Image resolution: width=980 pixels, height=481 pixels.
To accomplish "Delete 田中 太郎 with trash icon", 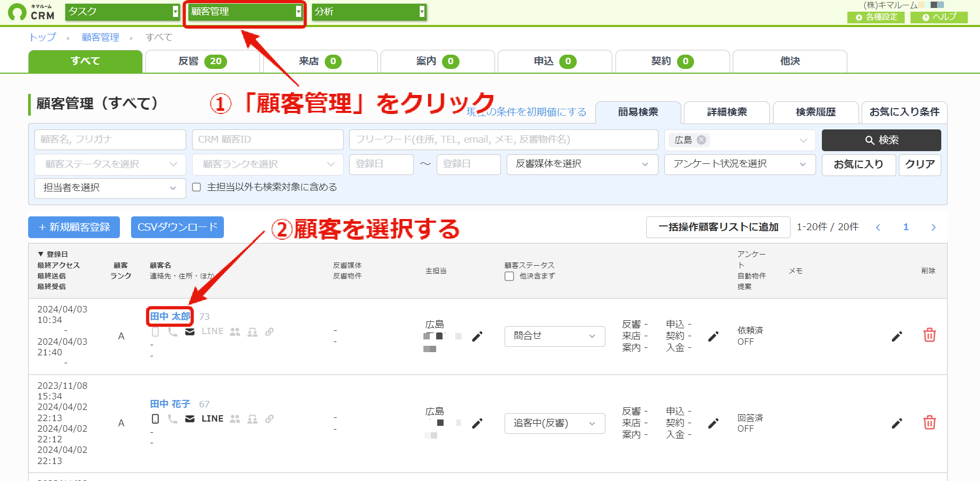I will (x=930, y=335).
